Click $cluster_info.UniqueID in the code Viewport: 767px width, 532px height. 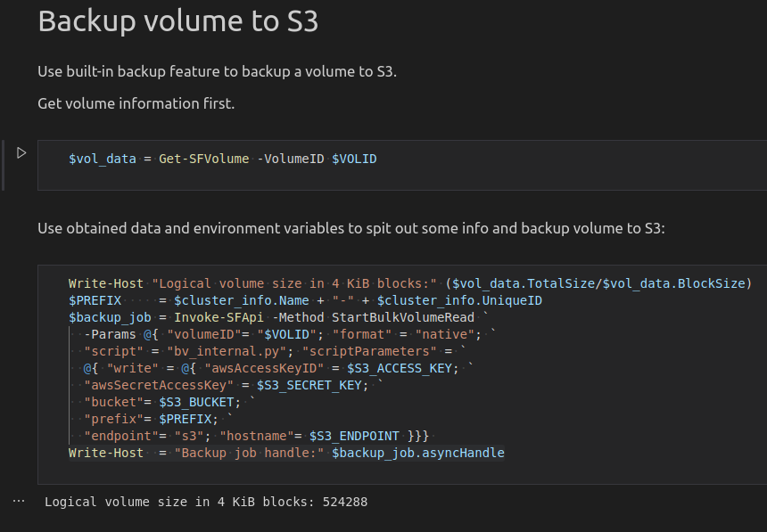tap(459, 300)
